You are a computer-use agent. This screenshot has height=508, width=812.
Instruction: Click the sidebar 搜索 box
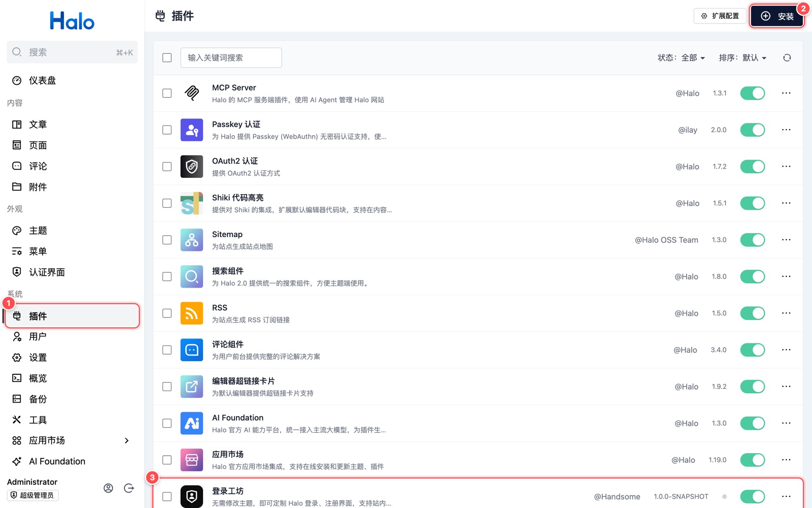point(72,52)
